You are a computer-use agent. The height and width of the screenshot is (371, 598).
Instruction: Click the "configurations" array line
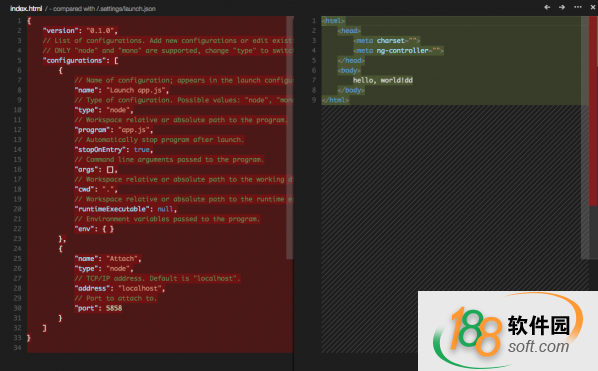coord(80,60)
